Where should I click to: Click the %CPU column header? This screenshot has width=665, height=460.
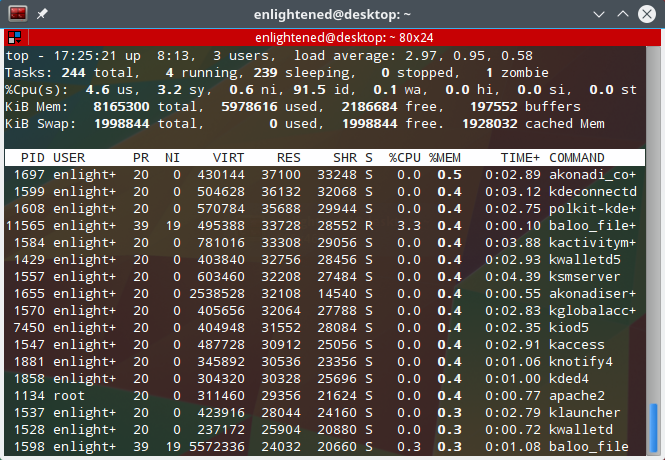pyautogui.click(x=404, y=158)
